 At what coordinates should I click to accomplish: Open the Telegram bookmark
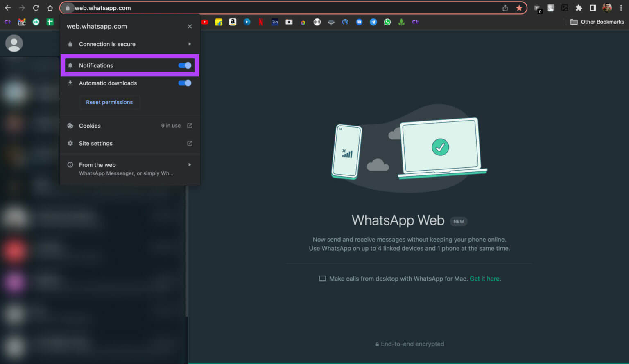pyautogui.click(x=373, y=22)
